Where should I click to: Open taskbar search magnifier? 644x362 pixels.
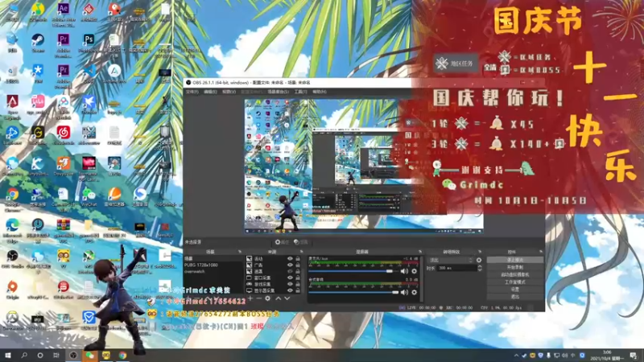tap(24, 355)
